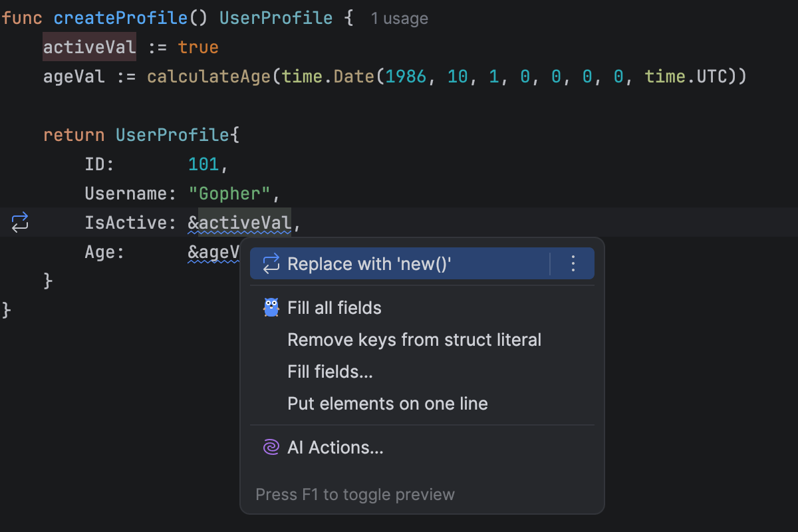Click the Age field key
This screenshot has width=798, height=532.
[100, 252]
